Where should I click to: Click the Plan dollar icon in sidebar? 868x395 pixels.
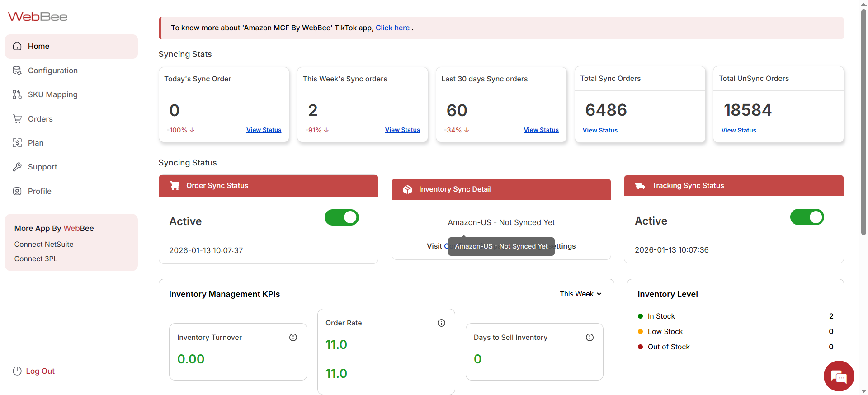coord(17,143)
